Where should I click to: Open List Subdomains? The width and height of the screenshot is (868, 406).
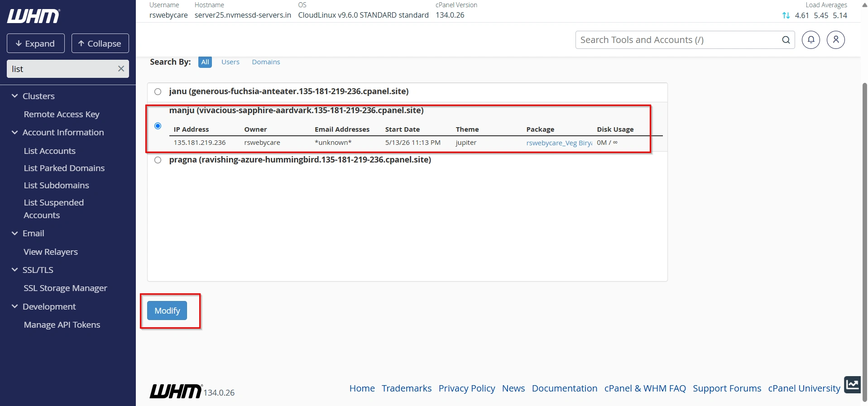click(57, 185)
